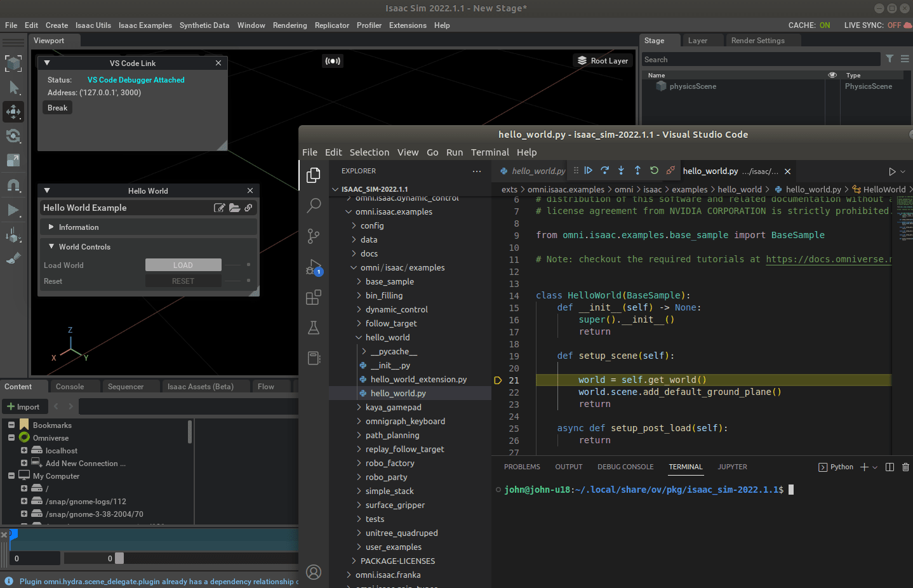Click the debug Step Out button
Viewport: 913px width, 588px height.
pyautogui.click(x=637, y=170)
